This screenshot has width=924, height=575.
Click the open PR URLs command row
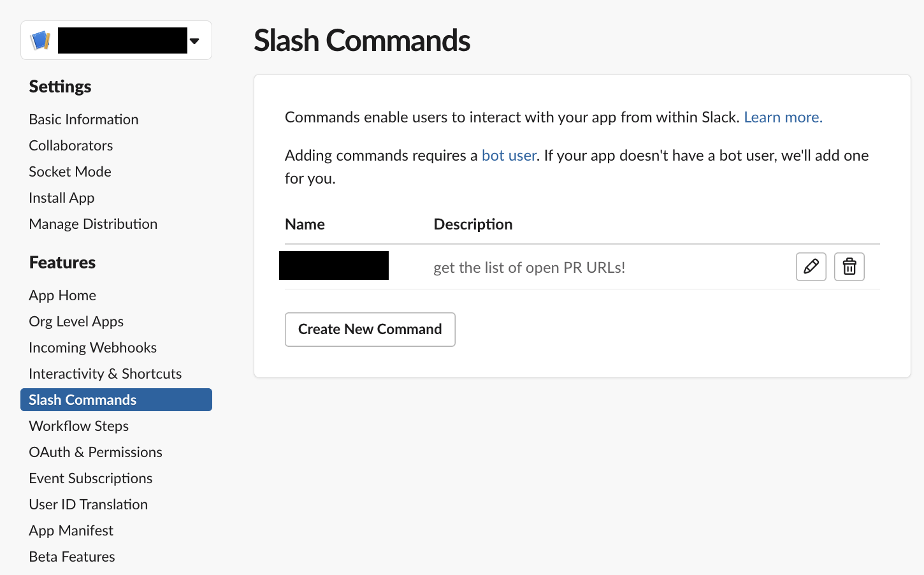pyautogui.click(x=529, y=267)
